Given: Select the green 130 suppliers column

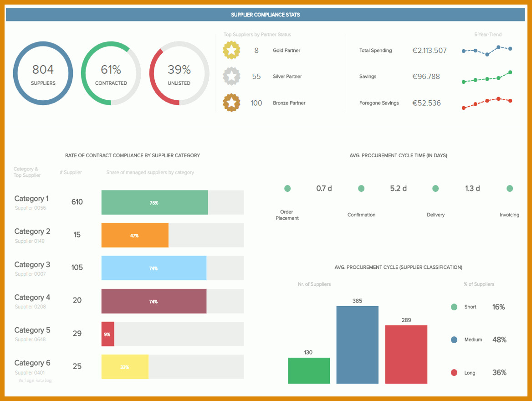Looking at the screenshot, I should pos(309,370).
